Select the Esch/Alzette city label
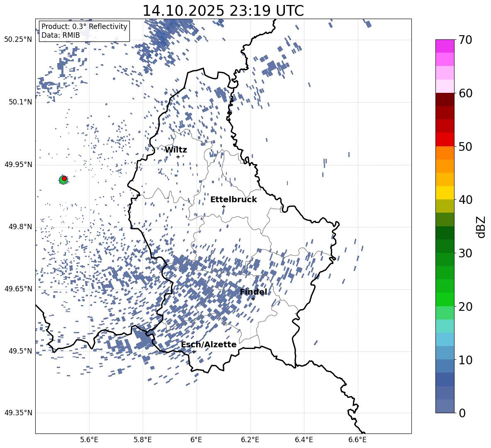 [x=209, y=345]
